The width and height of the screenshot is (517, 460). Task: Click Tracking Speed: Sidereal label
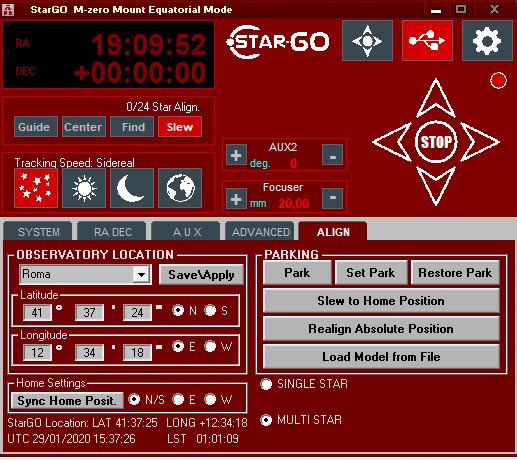click(x=75, y=163)
